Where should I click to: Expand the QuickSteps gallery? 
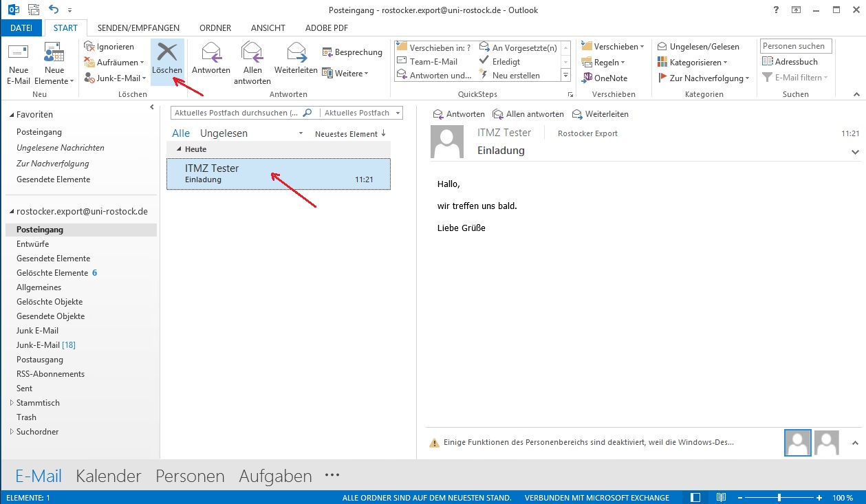pyautogui.click(x=565, y=76)
